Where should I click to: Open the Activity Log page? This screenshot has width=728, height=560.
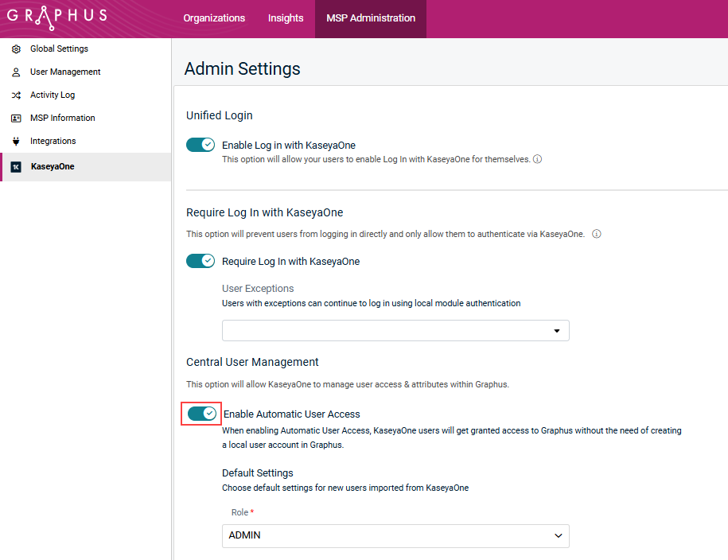coord(53,95)
